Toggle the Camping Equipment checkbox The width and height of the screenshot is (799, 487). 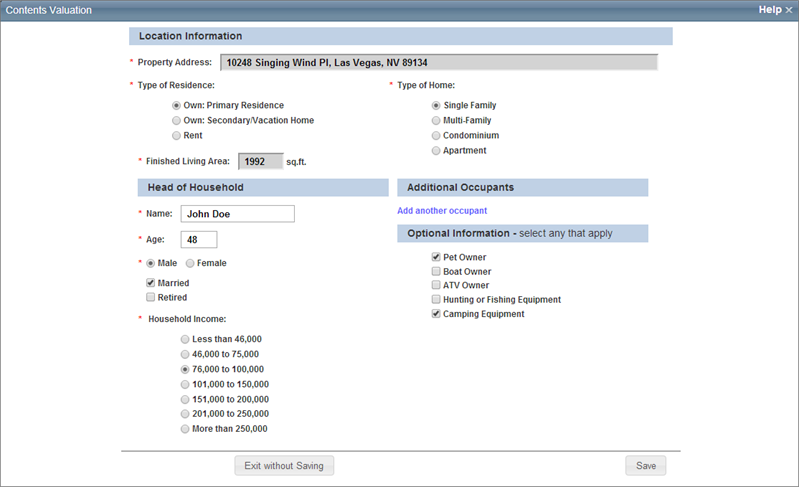pyautogui.click(x=436, y=313)
